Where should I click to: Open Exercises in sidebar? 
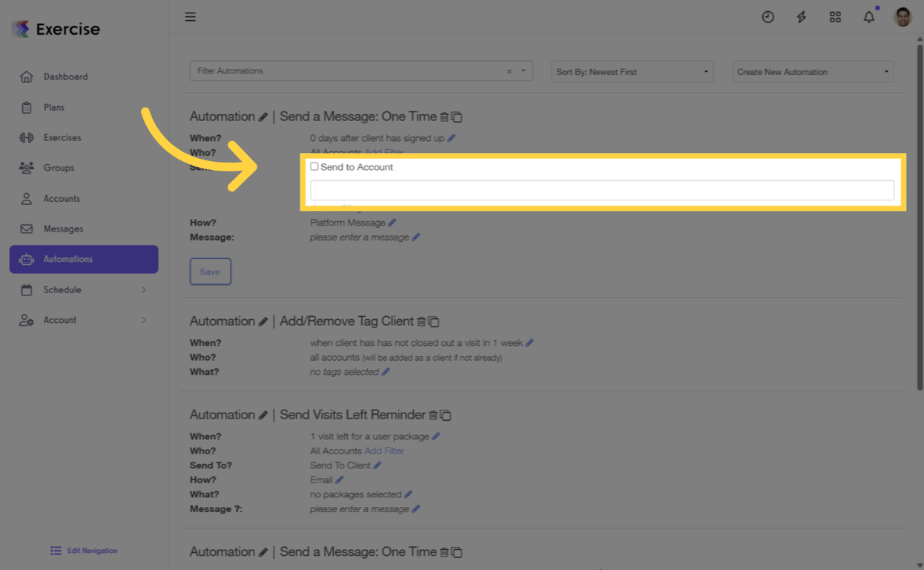click(x=84, y=137)
